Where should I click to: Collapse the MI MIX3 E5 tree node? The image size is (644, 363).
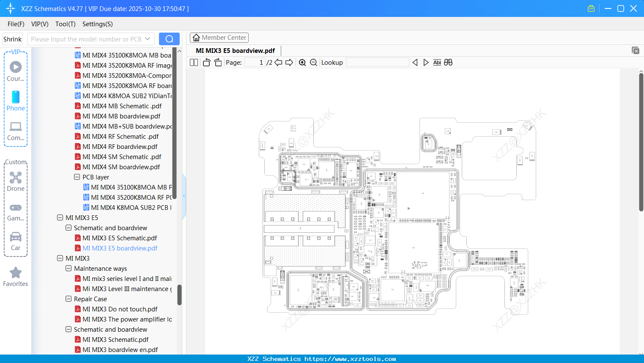60,218
